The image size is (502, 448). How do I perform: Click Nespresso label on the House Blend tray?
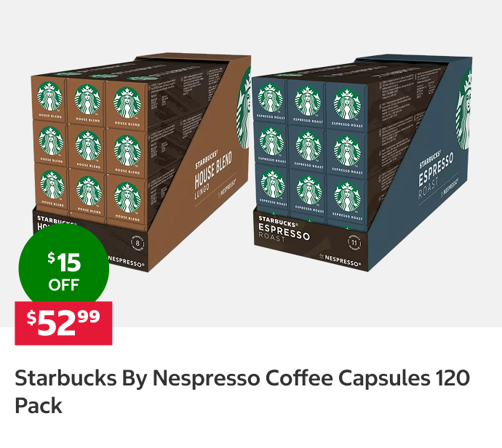pyautogui.click(x=127, y=261)
